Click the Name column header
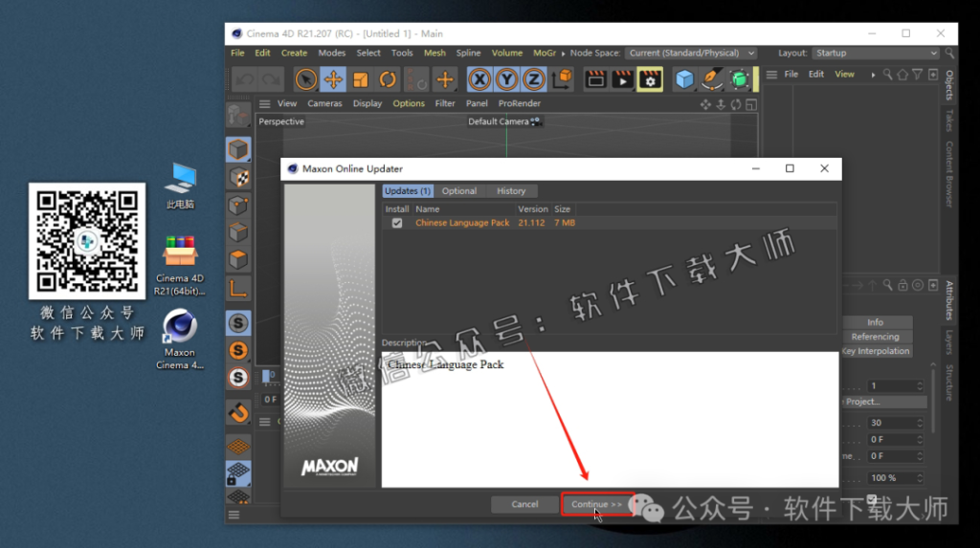 pyautogui.click(x=428, y=209)
